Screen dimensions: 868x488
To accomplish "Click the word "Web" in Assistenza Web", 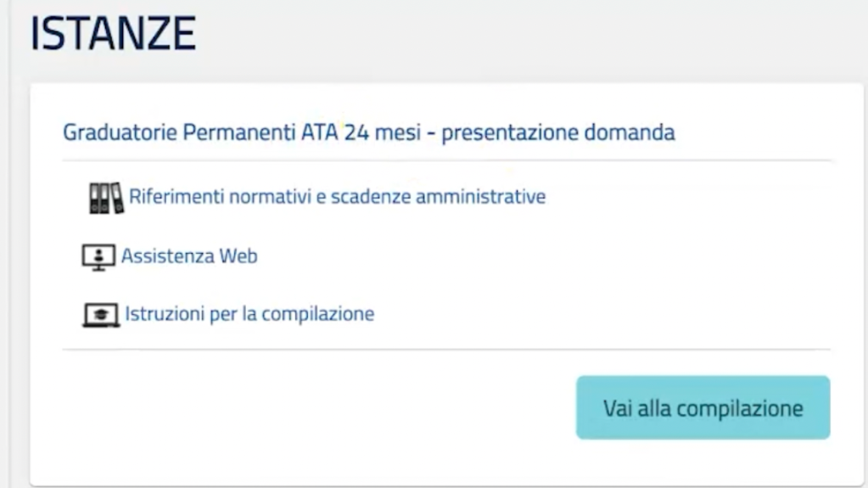I will [x=239, y=255].
